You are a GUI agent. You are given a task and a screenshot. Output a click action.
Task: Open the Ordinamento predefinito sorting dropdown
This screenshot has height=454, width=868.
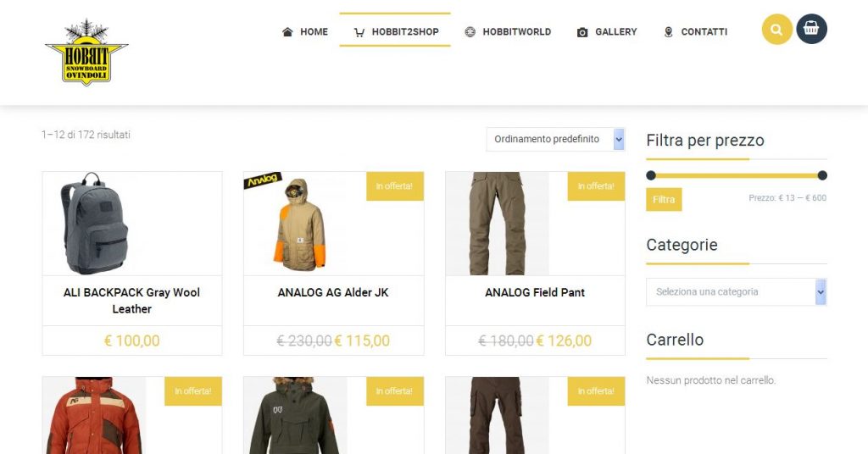coord(555,140)
